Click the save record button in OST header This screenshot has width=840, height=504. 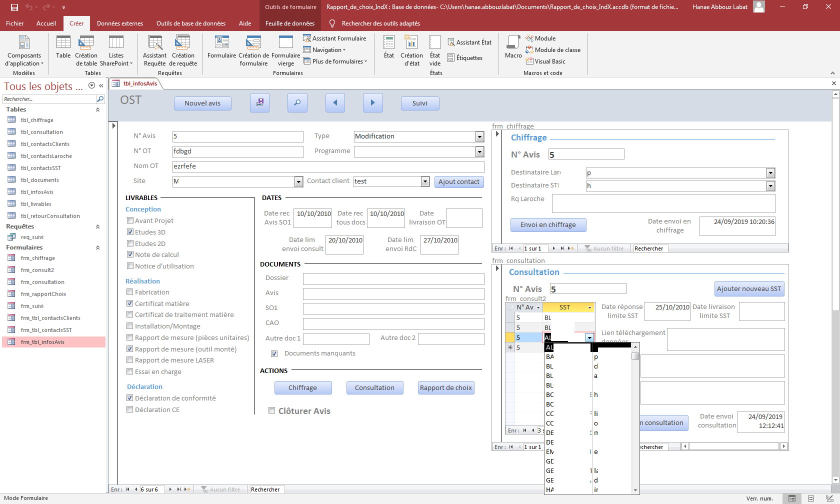[259, 102]
